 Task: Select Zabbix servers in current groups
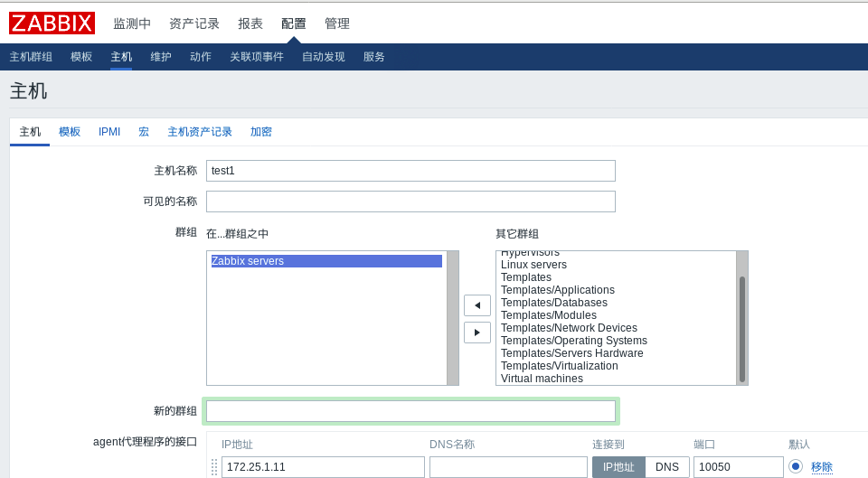(326, 261)
